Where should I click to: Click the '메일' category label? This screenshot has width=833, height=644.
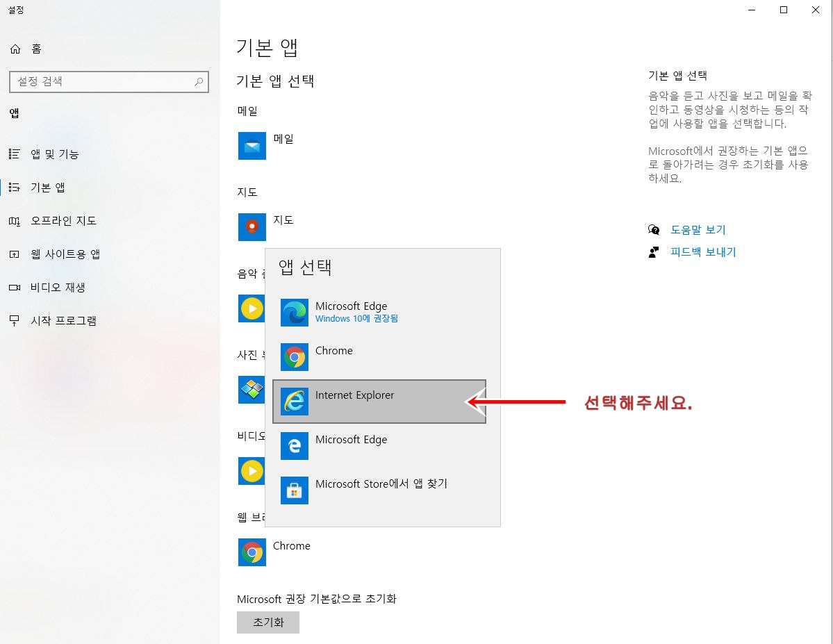247,111
